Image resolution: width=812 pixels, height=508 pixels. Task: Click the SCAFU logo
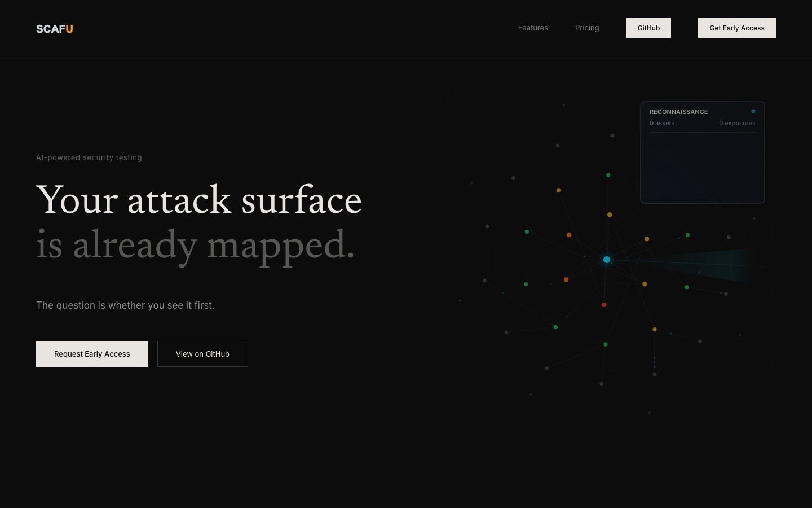pyautogui.click(x=55, y=29)
